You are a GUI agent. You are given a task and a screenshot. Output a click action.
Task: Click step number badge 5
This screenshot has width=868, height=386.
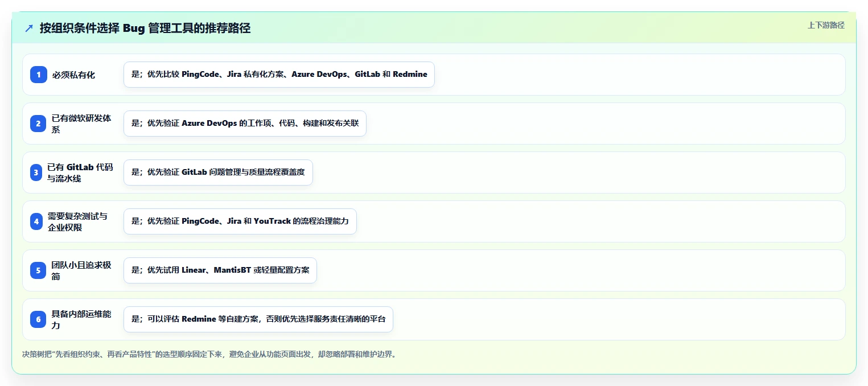pos(39,270)
